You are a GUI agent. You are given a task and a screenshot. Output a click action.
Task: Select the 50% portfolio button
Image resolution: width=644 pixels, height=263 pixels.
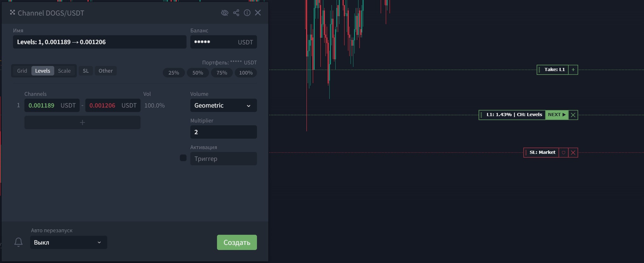[x=198, y=73]
